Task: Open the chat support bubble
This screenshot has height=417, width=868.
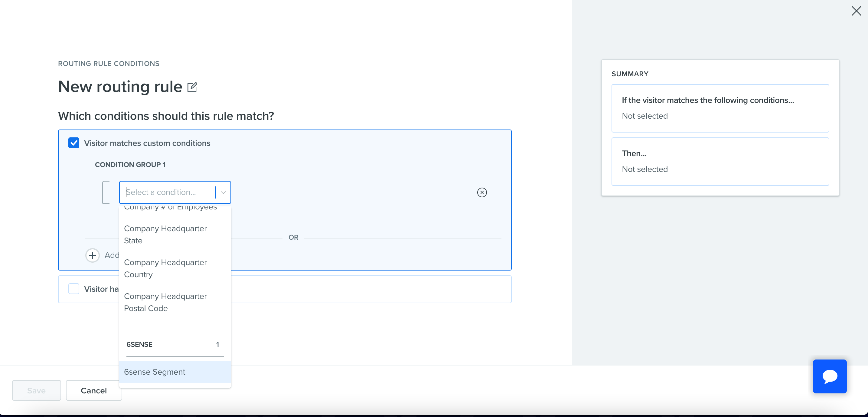Action: tap(830, 376)
